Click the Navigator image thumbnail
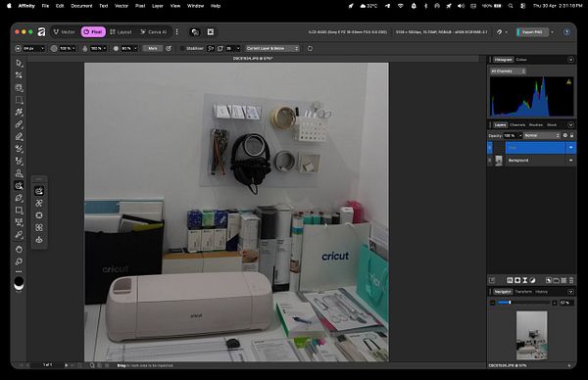Image resolution: width=588 pixels, height=380 pixels. [x=532, y=335]
